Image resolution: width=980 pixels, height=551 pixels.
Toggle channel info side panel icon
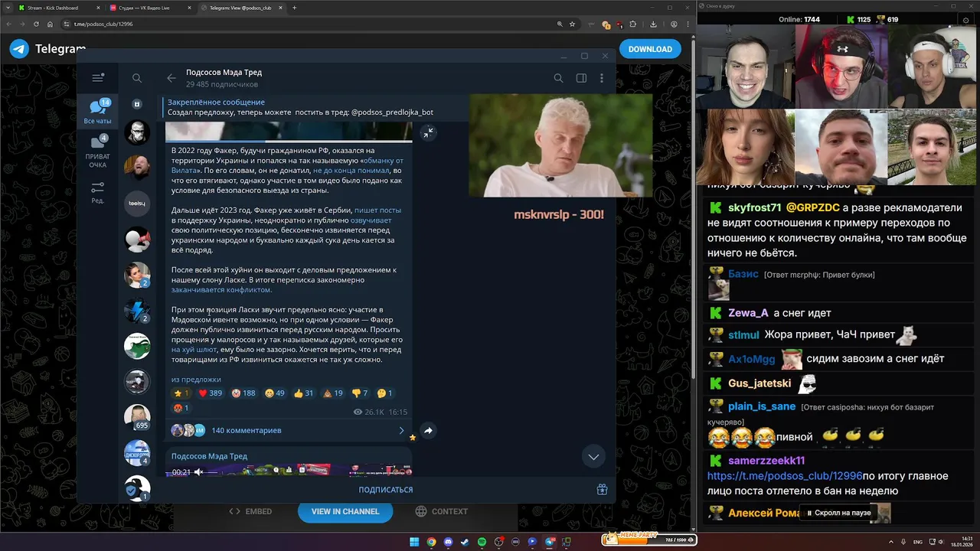pyautogui.click(x=581, y=78)
